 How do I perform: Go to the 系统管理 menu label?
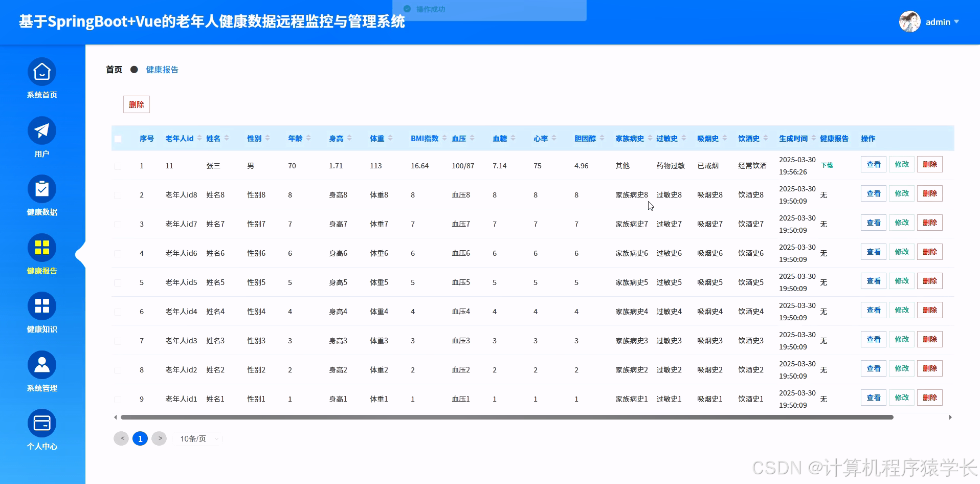pos(42,388)
